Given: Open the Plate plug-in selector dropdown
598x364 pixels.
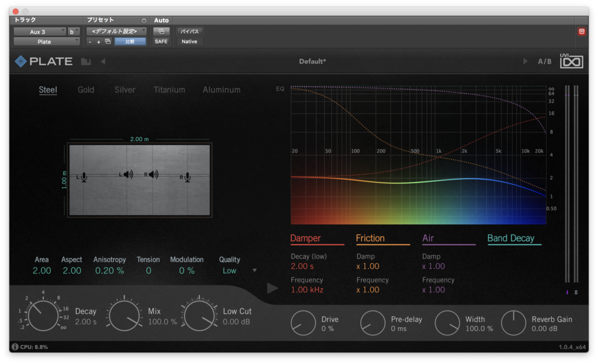Looking at the screenshot, I should pyautogui.click(x=47, y=41).
